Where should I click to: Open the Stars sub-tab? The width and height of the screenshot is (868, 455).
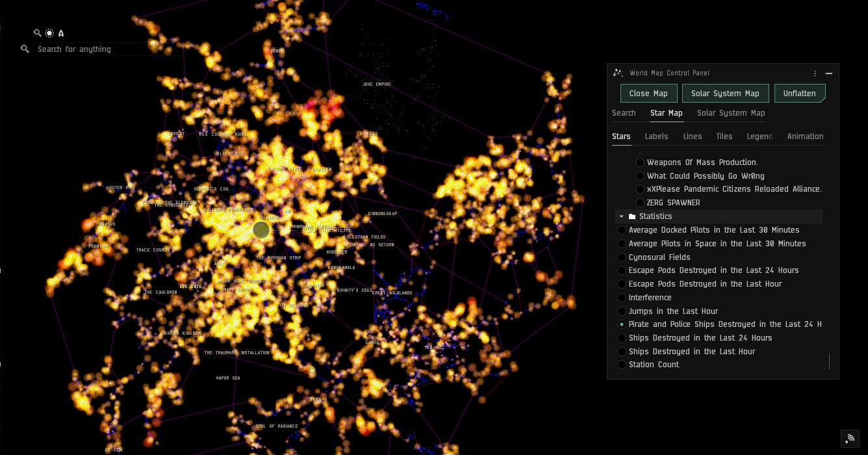pyautogui.click(x=621, y=136)
